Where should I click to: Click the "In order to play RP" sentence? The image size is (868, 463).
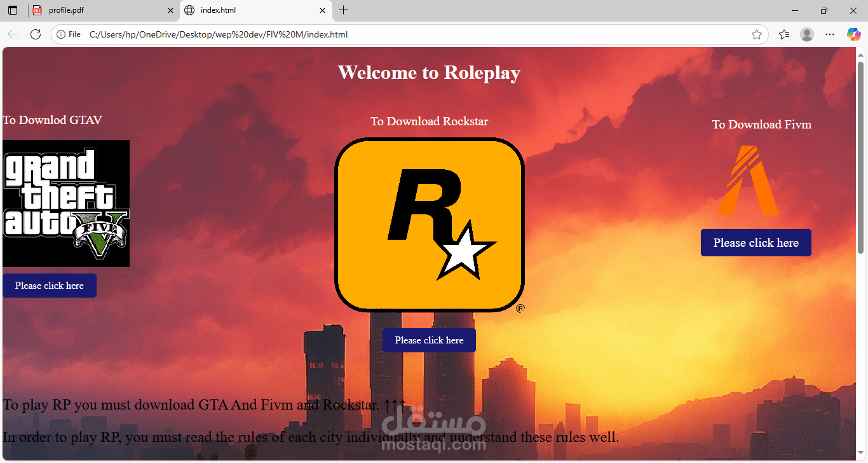coord(311,438)
